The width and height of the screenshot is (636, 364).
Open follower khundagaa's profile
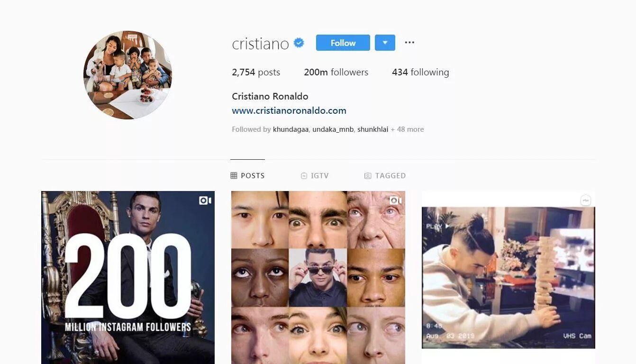click(291, 129)
